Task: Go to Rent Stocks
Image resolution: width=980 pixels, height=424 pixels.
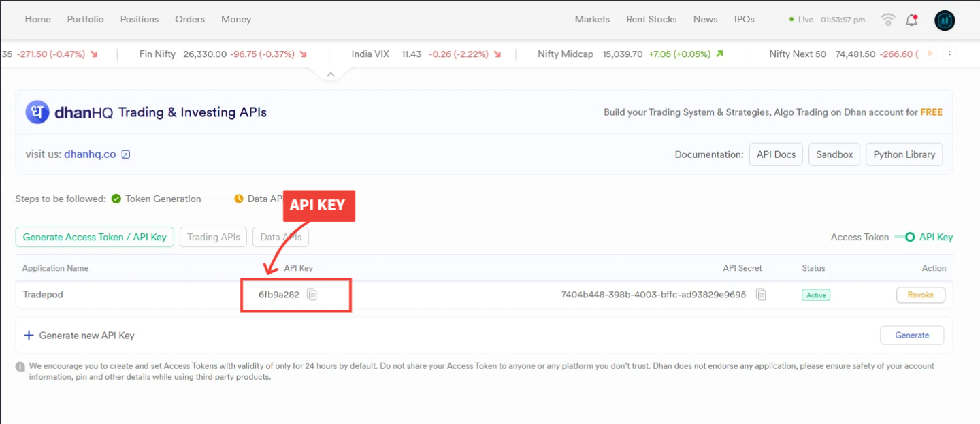Action: [651, 20]
